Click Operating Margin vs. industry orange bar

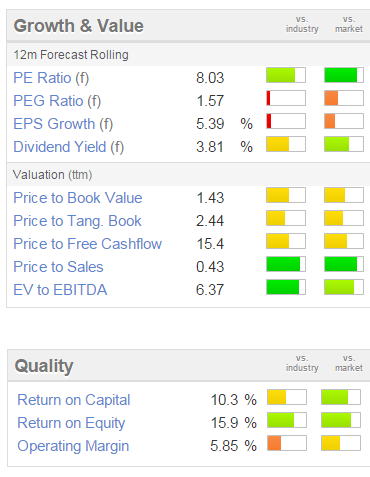[x=287, y=443]
